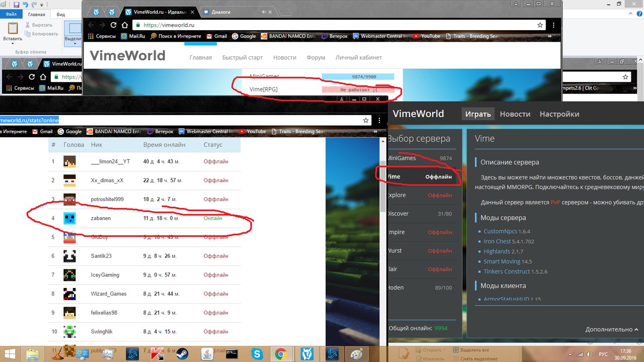644x362 pixels.
Task: Click home icon in top browser window
Action: (124, 25)
